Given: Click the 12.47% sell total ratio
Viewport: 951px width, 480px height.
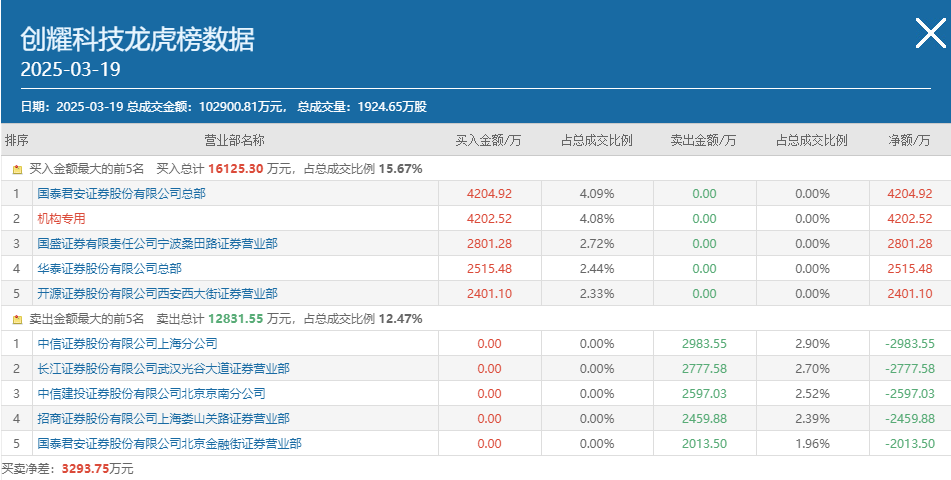Looking at the screenshot, I should click(x=400, y=319).
